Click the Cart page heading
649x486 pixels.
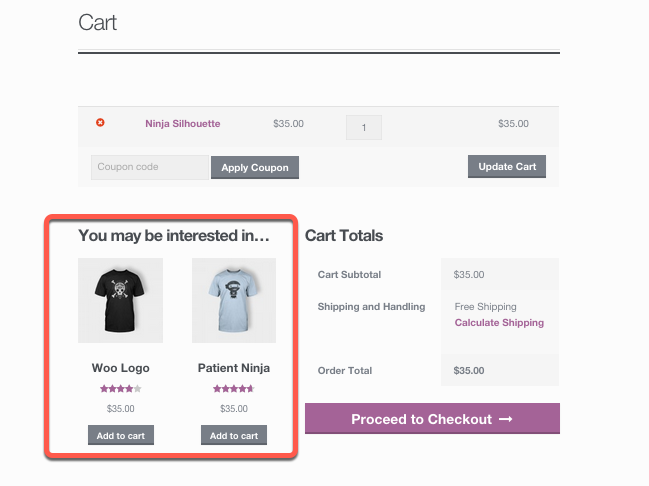click(98, 23)
